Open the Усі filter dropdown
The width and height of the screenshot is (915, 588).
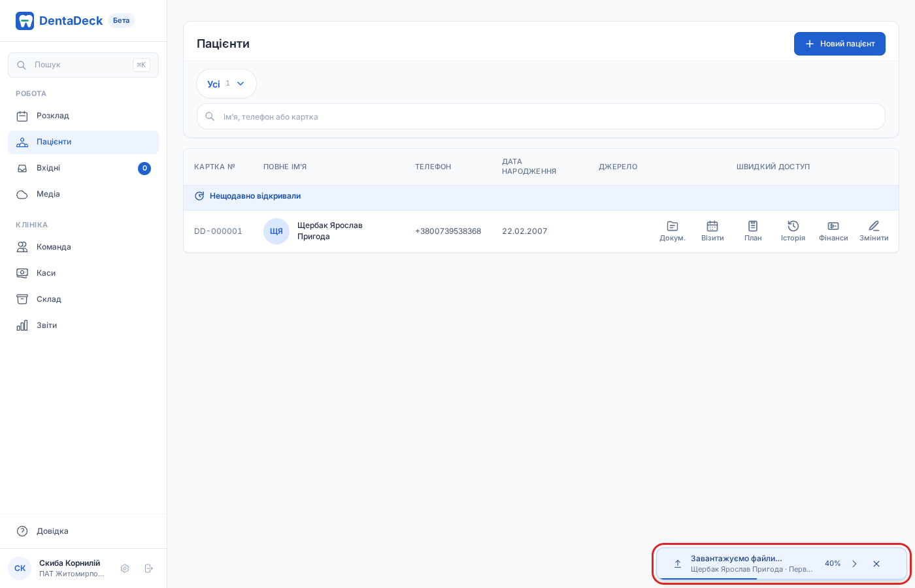[x=226, y=84]
